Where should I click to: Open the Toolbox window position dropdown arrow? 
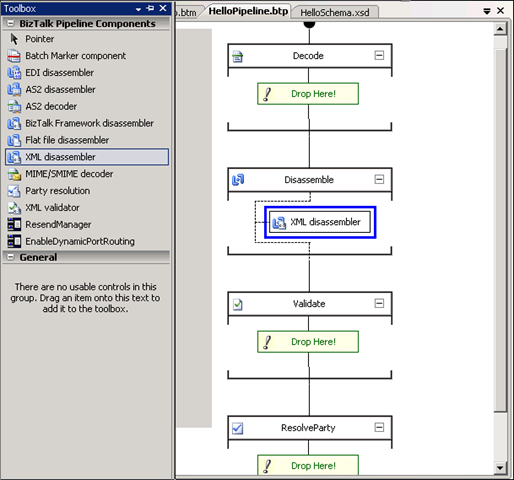[x=139, y=9]
